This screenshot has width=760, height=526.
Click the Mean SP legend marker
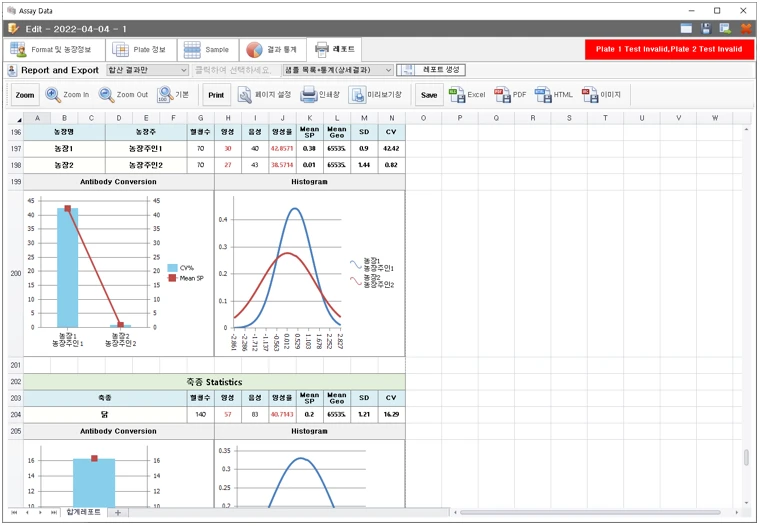(x=172, y=278)
